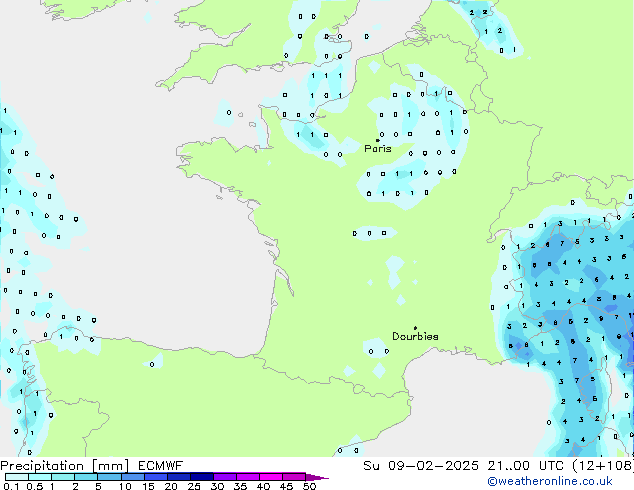Click the legend arrow tip above 50 mm
Image resolution: width=634 pixels, height=490 pixels.
(x=317, y=477)
